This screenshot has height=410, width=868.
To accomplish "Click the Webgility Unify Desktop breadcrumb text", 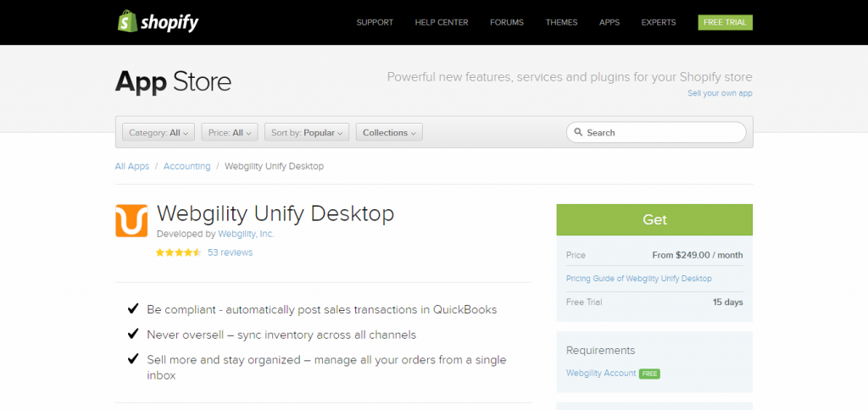I will [x=274, y=166].
